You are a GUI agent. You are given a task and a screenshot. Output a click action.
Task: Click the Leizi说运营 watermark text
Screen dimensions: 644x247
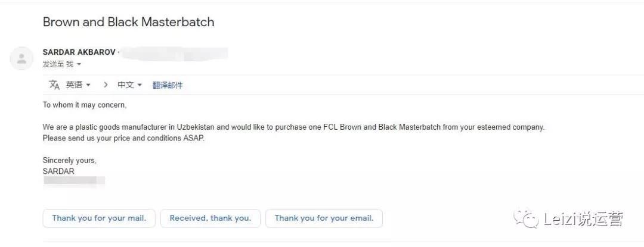pyautogui.click(x=583, y=219)
